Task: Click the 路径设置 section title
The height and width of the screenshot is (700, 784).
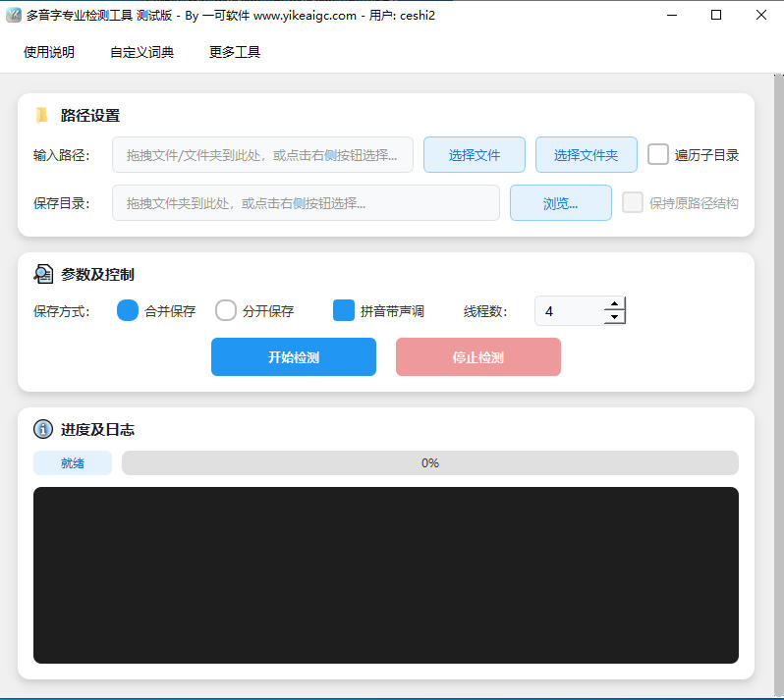Action: [x=90, y=116]
